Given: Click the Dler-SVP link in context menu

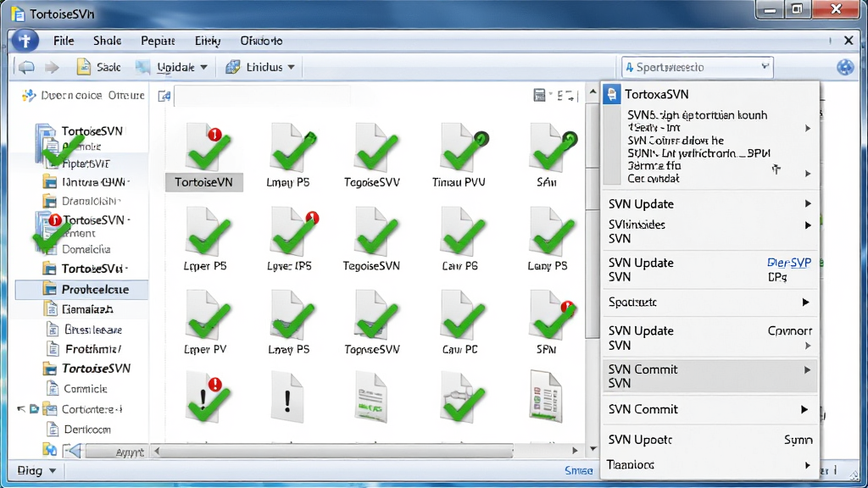Looking at the screenshot, I should click(x=789, y=263).
